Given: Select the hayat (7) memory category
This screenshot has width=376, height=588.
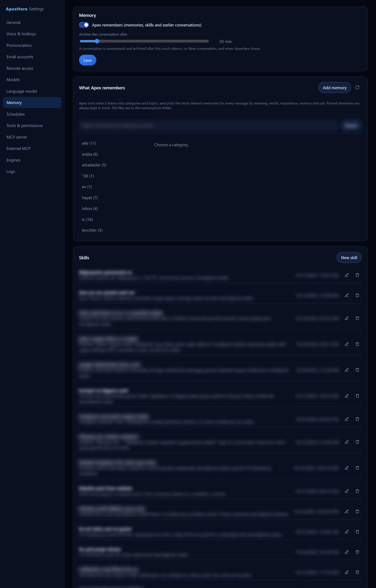Looking at the screenshot, I should pos(90,198).
